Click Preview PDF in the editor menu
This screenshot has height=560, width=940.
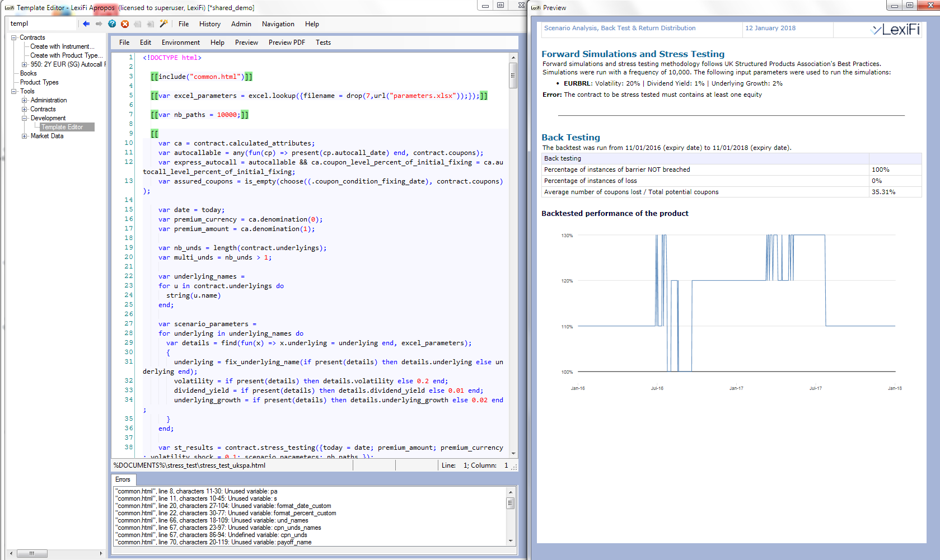287,43
